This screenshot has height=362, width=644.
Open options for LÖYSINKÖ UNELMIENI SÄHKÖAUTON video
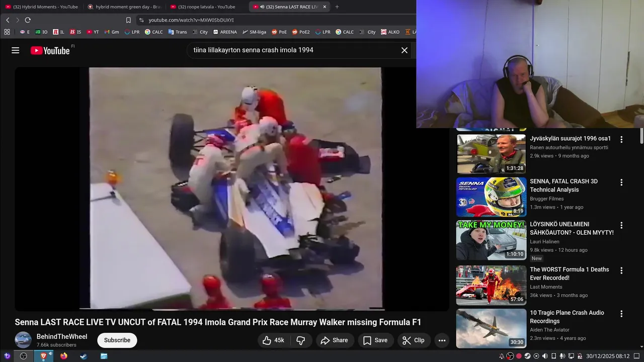click(x=621, y=225)
